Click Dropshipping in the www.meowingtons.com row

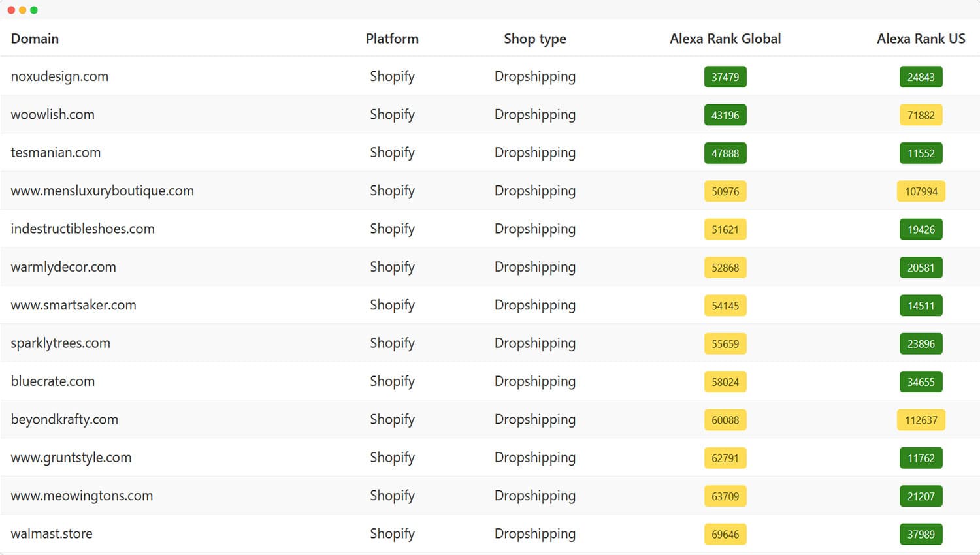click(x=535, y=496)
